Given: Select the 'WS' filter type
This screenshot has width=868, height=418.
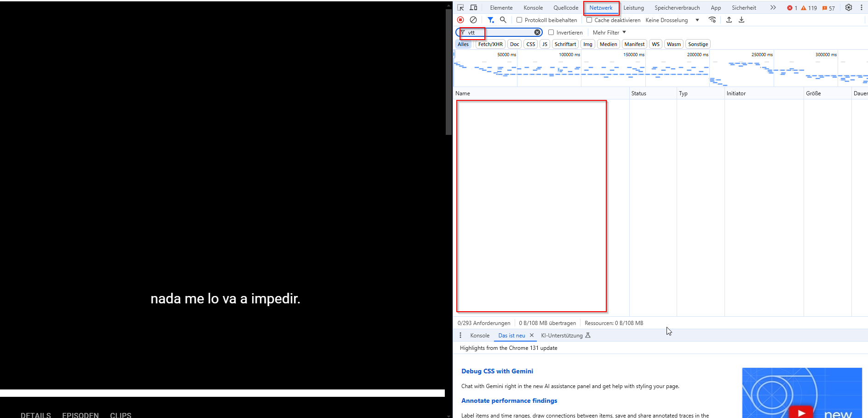Looking at the screenshot, I should (x=656, y=44).
